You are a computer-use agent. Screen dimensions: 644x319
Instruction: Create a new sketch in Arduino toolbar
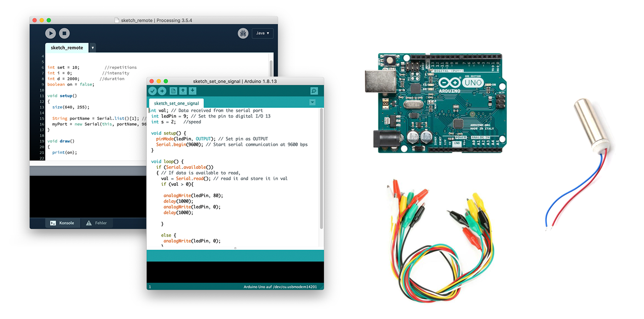coord(173,91)
